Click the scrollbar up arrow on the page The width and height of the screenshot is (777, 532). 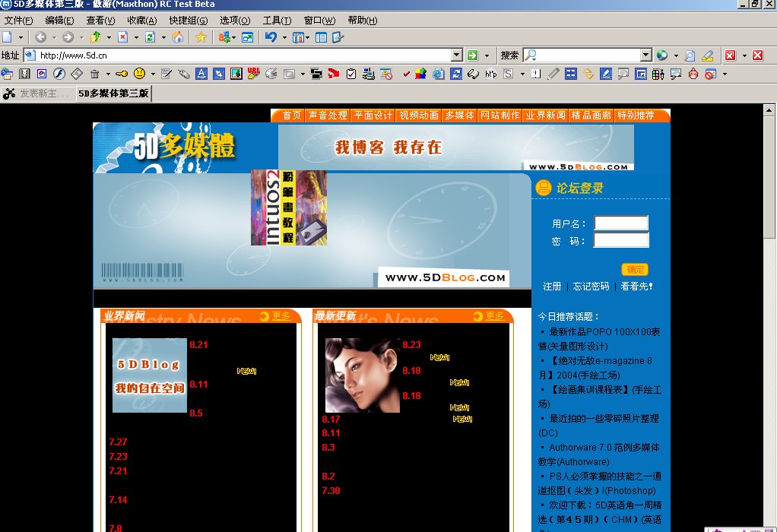pyautogui.click(x=769, y=109)
